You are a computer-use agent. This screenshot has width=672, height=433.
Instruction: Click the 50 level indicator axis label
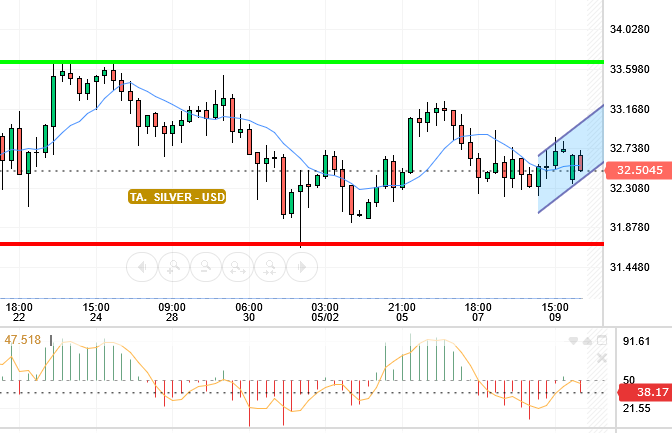(x=629, y=379)
